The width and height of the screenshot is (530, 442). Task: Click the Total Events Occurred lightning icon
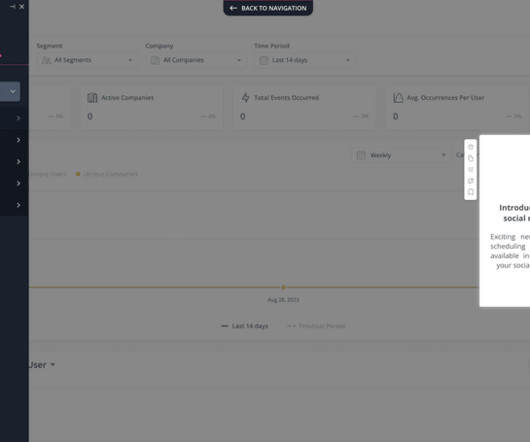coord(245,98)
